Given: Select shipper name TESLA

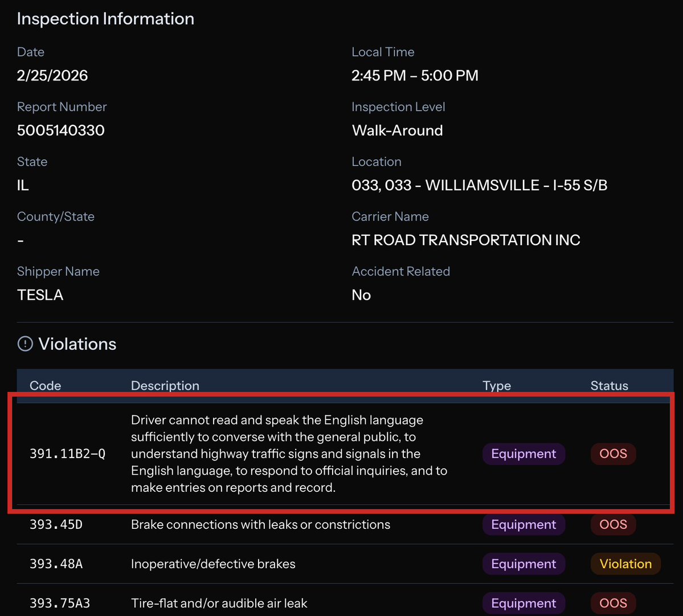Looking at the screenshot, I should tap(40, 295).
